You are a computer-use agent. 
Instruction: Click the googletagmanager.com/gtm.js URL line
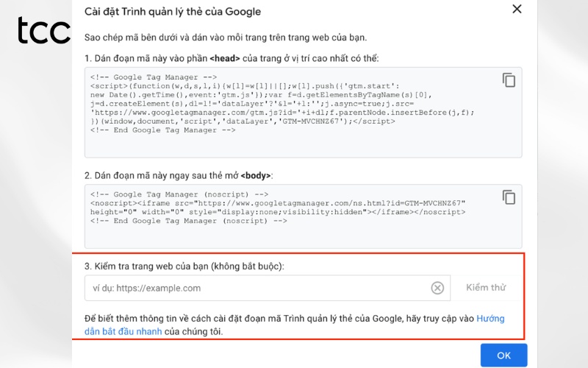[282, 113]
